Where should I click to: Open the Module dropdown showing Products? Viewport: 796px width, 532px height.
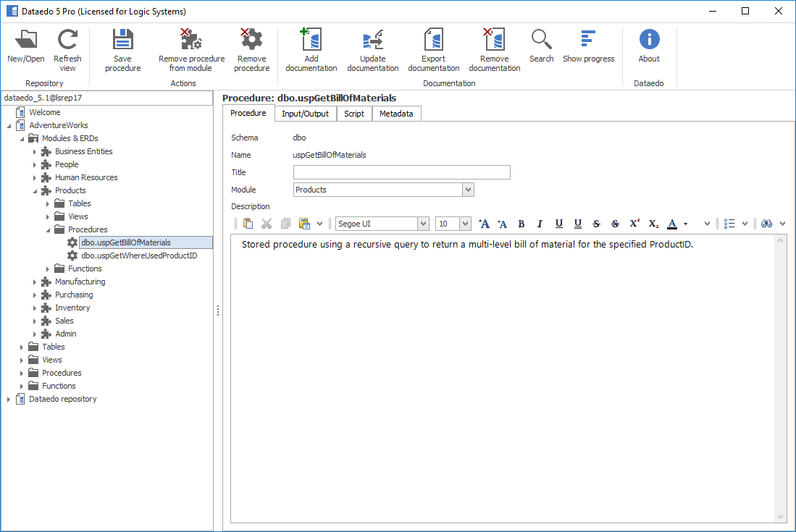click(x=468, y=190)
